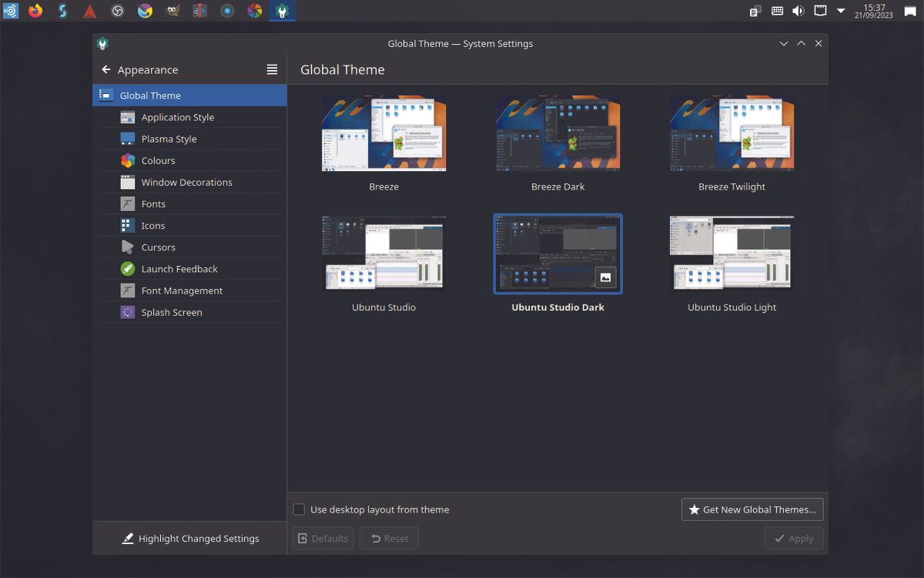Open the volume control in system tray
924x578 pixels.
(797, 11)
